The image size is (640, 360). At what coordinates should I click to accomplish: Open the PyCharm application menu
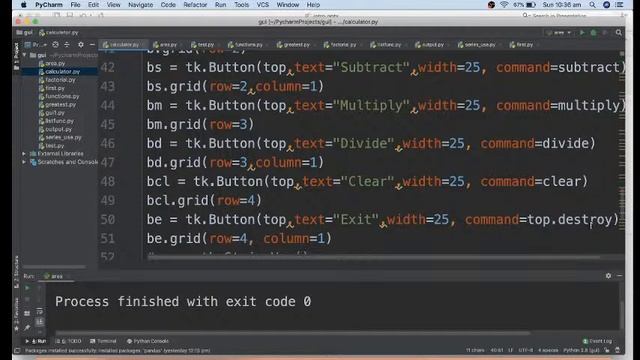[49, 5]
